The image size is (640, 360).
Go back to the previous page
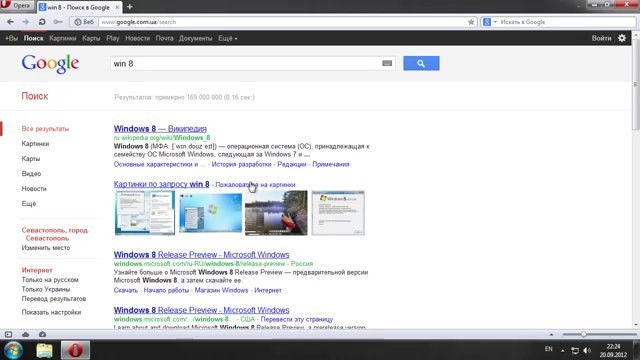[x=10, y=22]
